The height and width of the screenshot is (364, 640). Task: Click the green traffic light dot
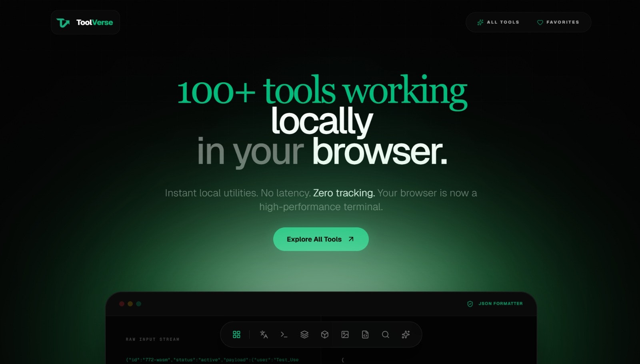tap(138, 304)
